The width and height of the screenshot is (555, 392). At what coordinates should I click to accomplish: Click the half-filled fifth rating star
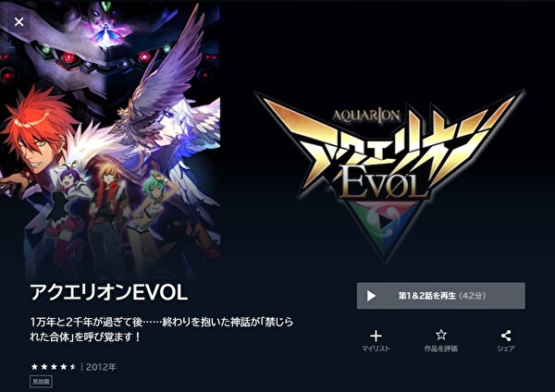pyautogui.click(x=73, y=366)
